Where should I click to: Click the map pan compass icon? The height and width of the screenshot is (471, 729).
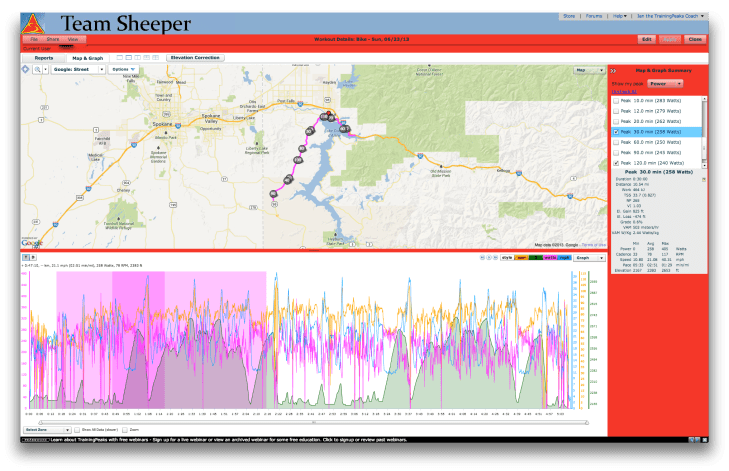[x=25, y=69]
